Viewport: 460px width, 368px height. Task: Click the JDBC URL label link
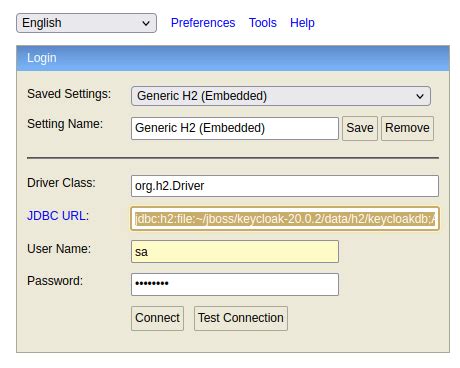point(58,216)
